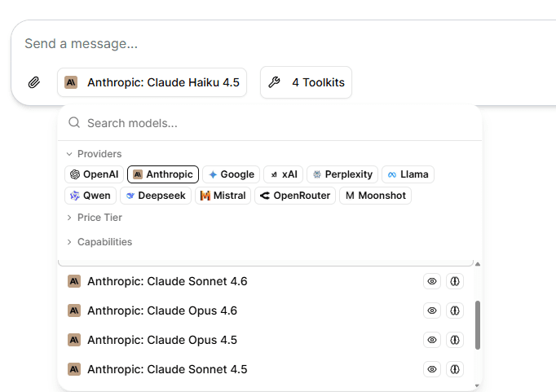The height and width of the screenshot is (392, 556).
Task: Deselect the active Anthropic provider filter
Action: coord(163,174)
